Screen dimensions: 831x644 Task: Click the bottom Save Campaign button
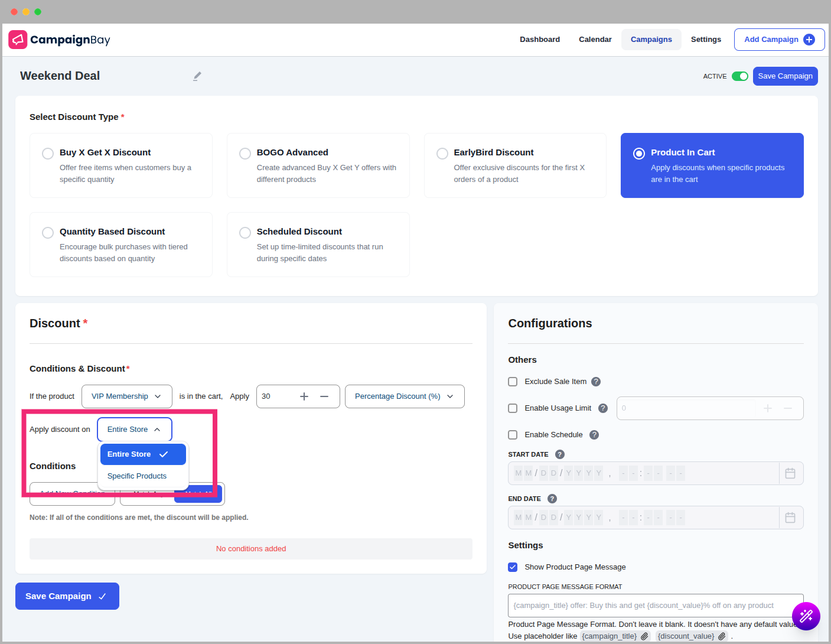click(67, 596)
